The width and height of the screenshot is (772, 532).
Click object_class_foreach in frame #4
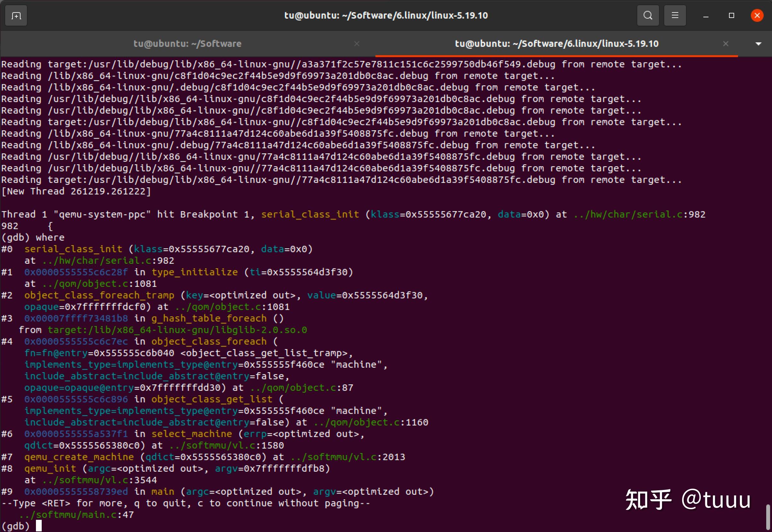coord(209,342)
